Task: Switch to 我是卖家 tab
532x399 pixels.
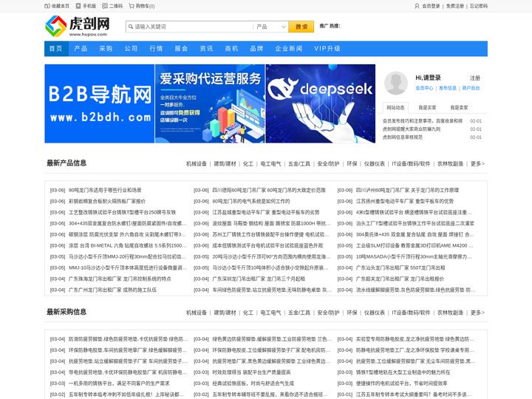Action: pos(459,108)
